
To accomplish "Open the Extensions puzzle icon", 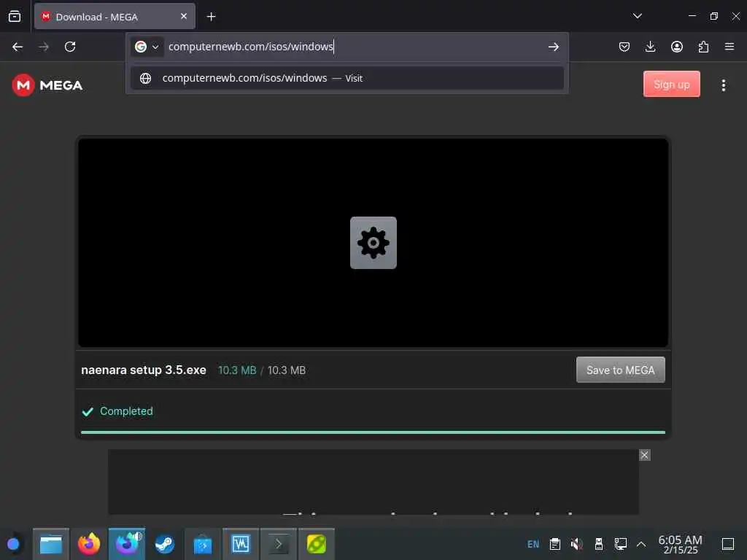I will [x=703, y=47].
